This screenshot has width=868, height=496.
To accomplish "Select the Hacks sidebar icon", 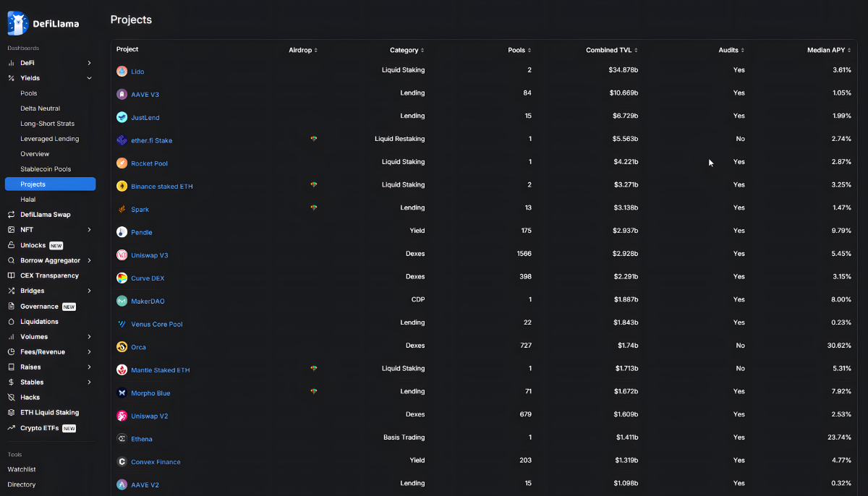I will (9, 397).
